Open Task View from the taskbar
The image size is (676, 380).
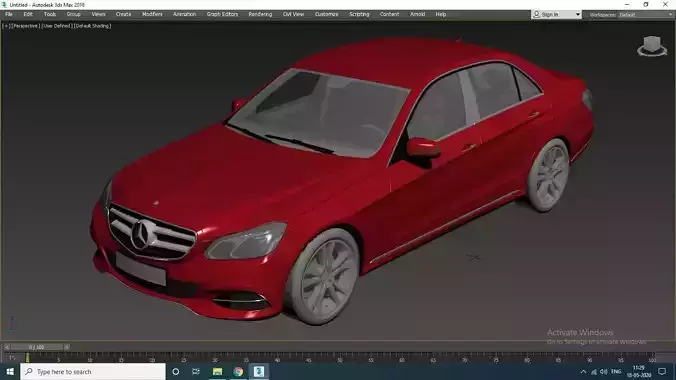(x=196, y=371)
